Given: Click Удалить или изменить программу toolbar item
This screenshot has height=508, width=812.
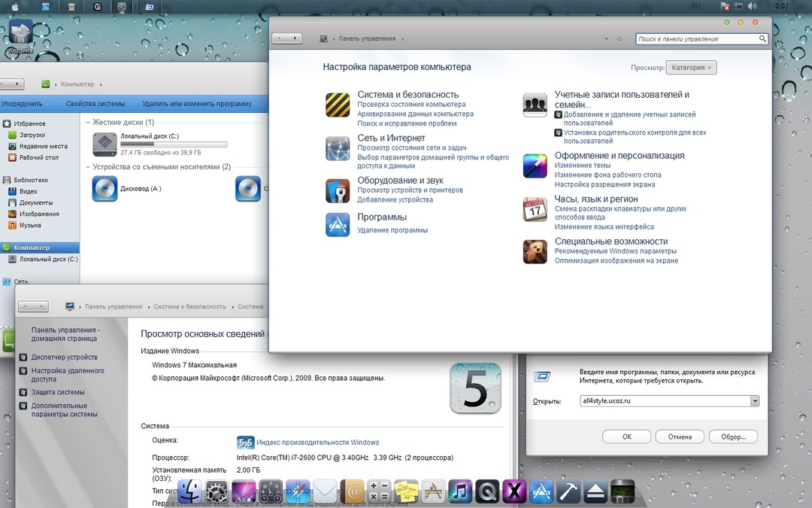Looking at the screenshot, I should click(196, 104).
